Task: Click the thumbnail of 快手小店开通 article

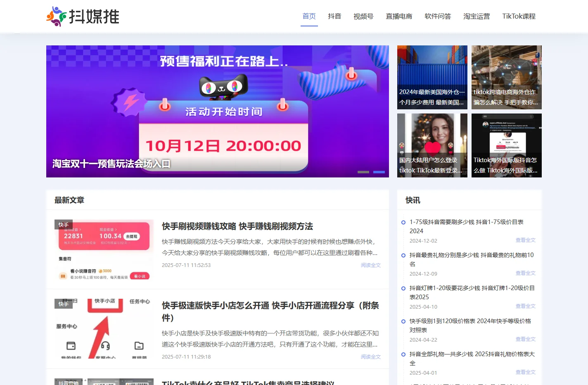Action: click(x=104, y=329)
